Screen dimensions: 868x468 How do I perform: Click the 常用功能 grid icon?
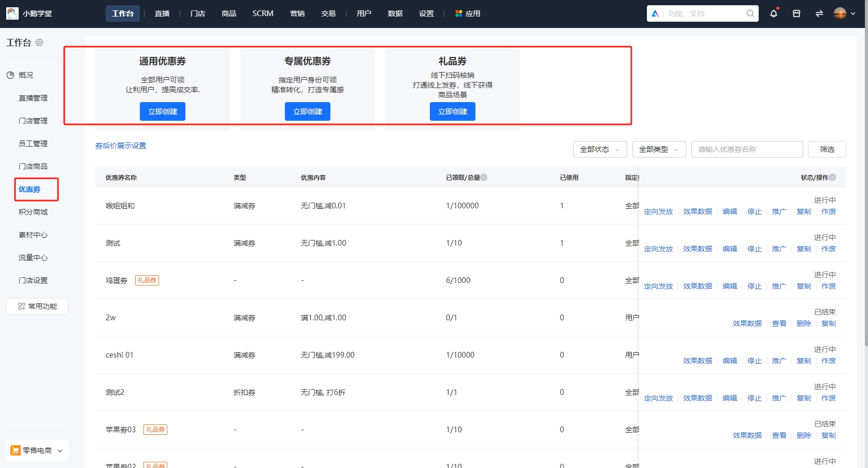point(22,306)
